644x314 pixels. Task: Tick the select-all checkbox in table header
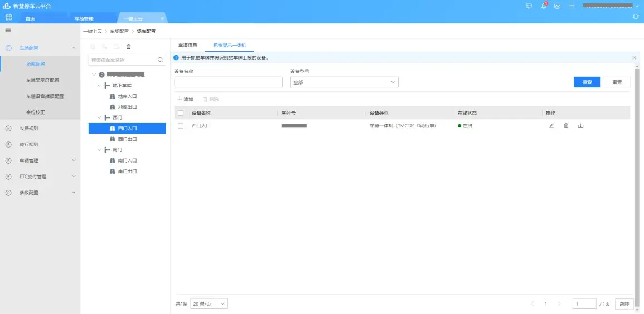point(180,113)
